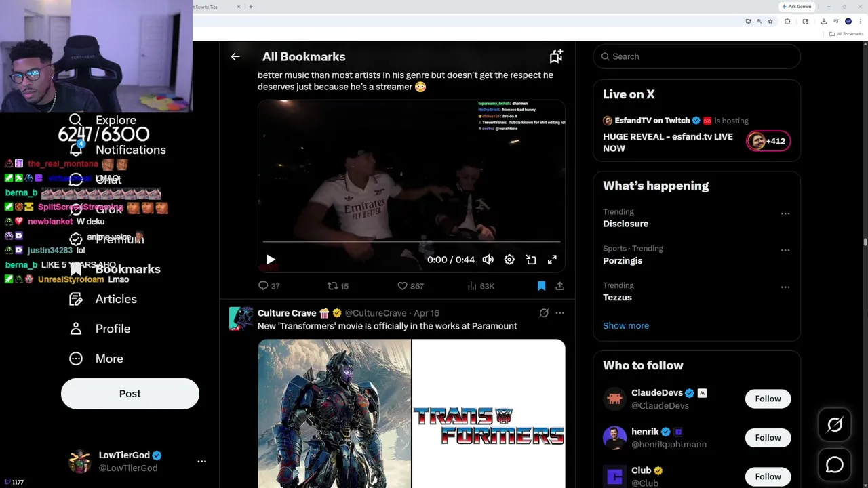
Task: Go back using the All Bookmarks arrow
Action: point(235,57)
